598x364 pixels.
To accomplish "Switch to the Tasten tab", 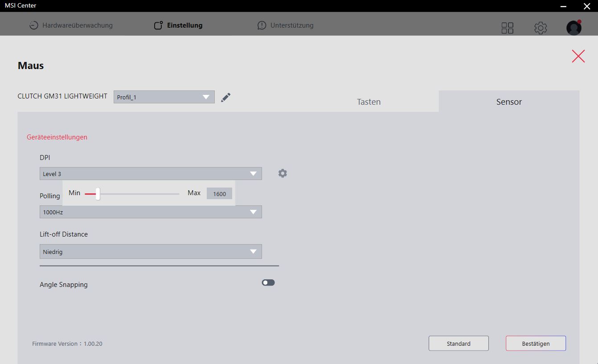I will tap(369, 102).
